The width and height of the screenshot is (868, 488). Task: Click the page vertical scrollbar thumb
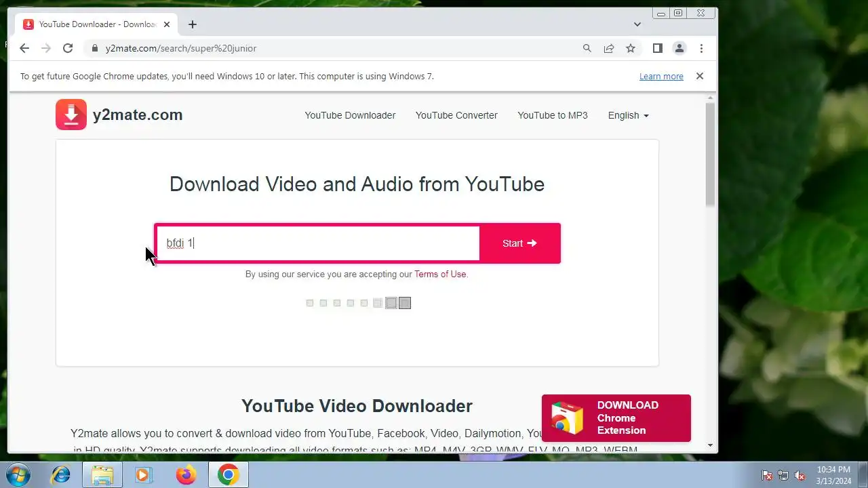point(710,155)
